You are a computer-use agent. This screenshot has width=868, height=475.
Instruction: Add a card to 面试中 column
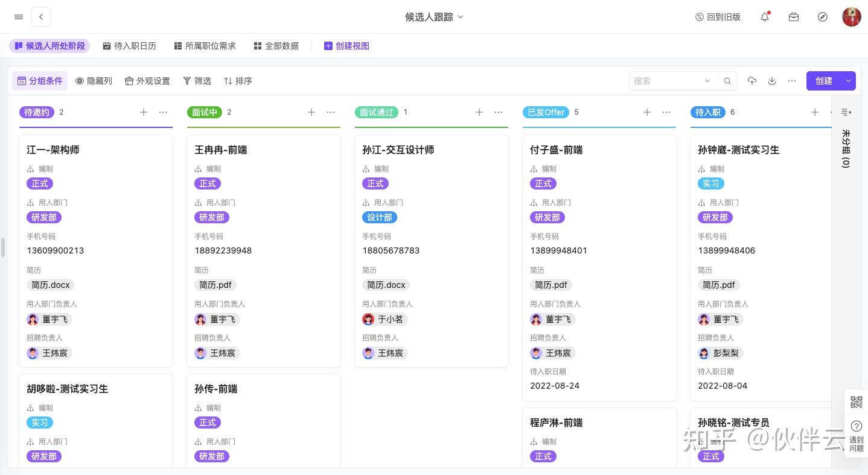click(x=311, y=112)
